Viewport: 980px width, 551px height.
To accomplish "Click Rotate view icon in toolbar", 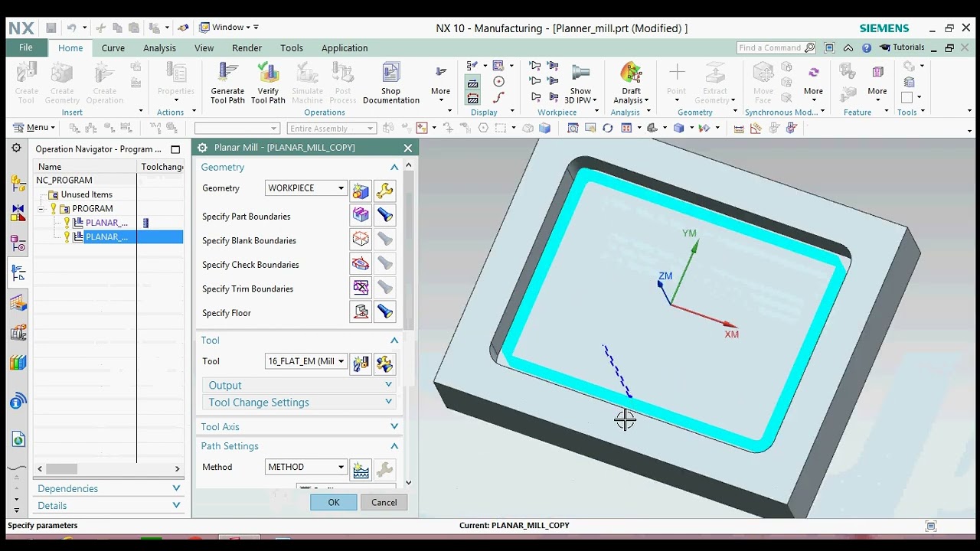I will 607,129.
